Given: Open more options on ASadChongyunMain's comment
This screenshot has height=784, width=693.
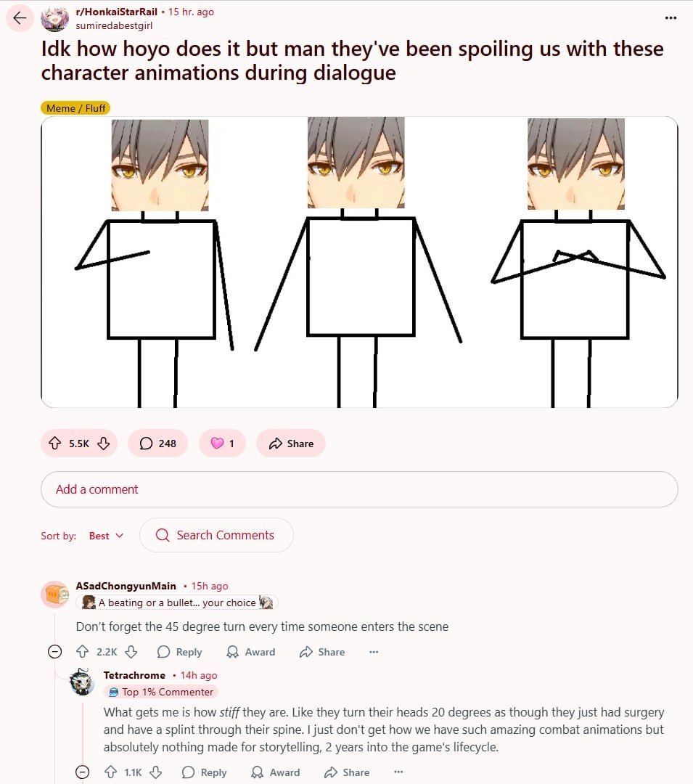Looking at the screenshot, I should click(374, 651).
